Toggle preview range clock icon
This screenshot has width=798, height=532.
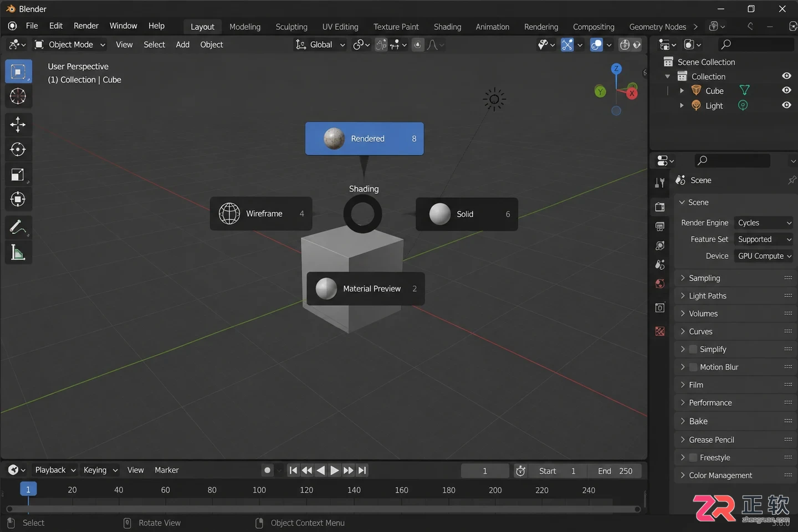520,471
